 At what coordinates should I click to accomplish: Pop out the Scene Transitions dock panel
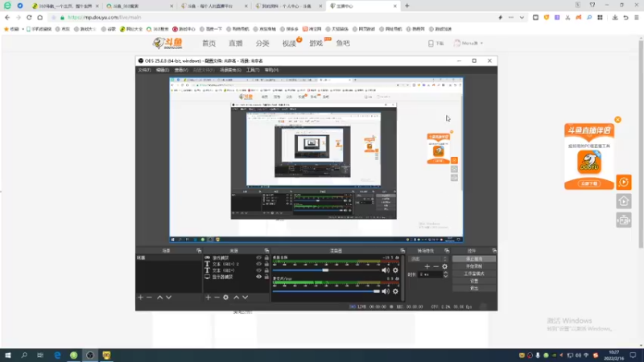[x=447, y=251]
